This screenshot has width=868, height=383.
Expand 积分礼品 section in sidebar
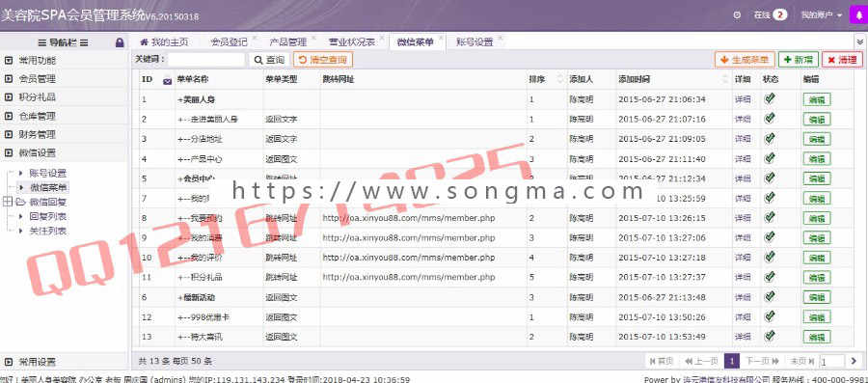(x=65, y=96)
